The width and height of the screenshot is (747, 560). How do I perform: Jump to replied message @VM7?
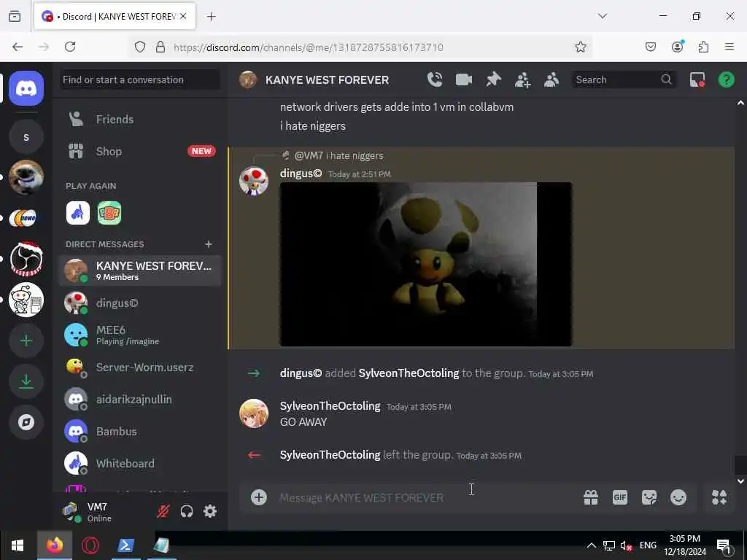(x=338, y=156)
